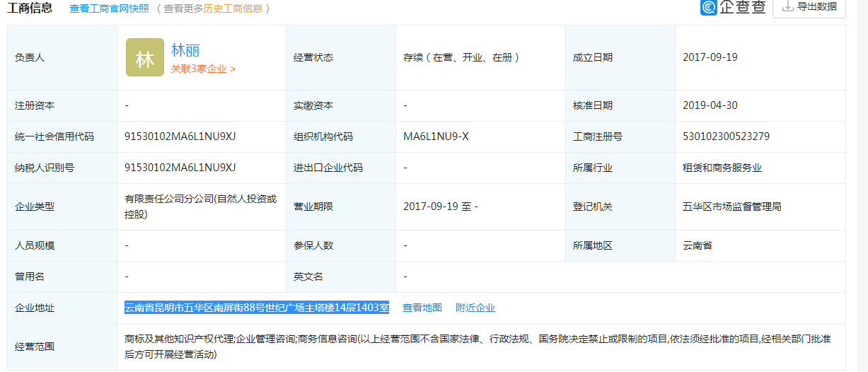
Task: Click the 工商注册号 value 530102300523279
Action: click(726, 136)
